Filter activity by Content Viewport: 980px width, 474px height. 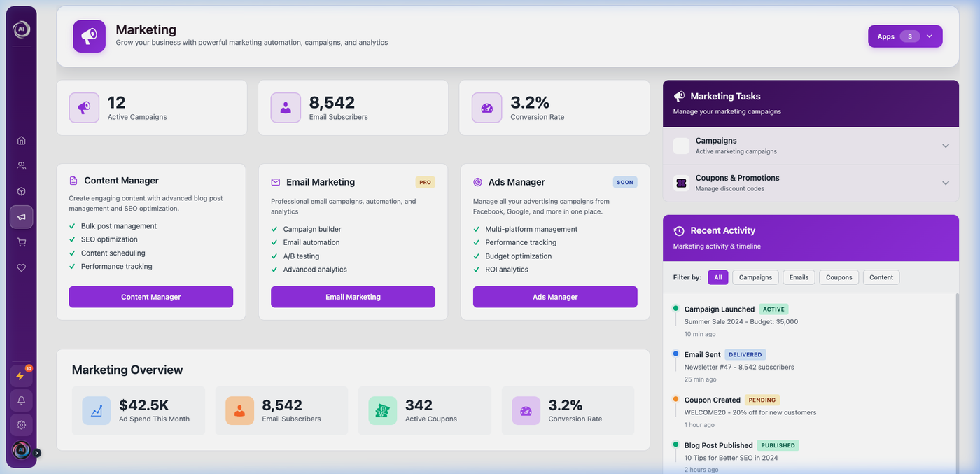point(881,277)
